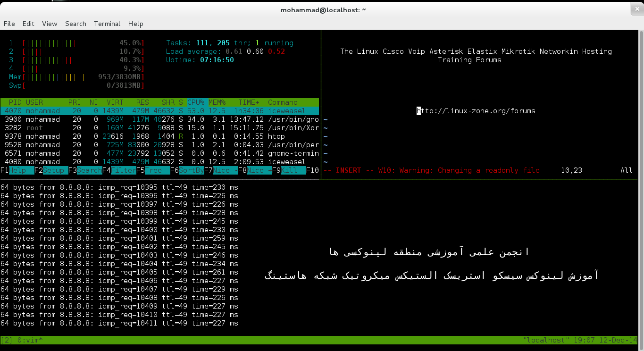
Task: Sort processes by the MEM% column header
Action: pos(217,102)
